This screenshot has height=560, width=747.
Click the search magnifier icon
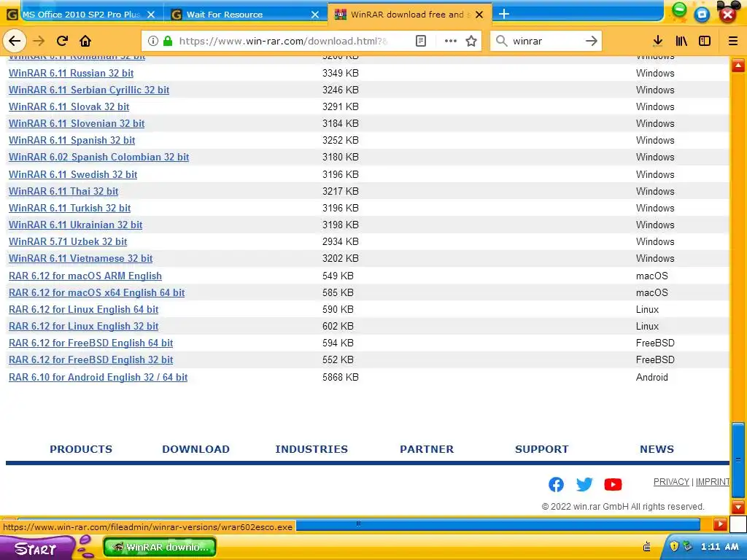501,41
